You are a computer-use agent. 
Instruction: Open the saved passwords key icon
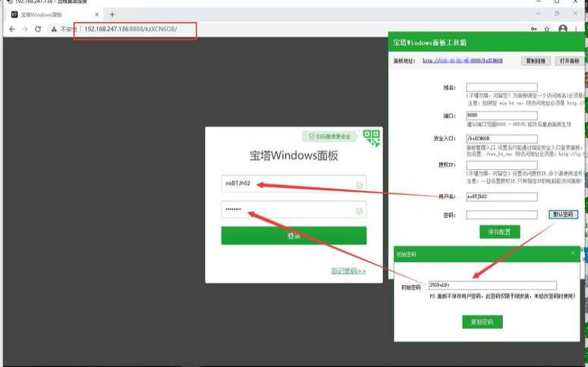tap(533, 29)
